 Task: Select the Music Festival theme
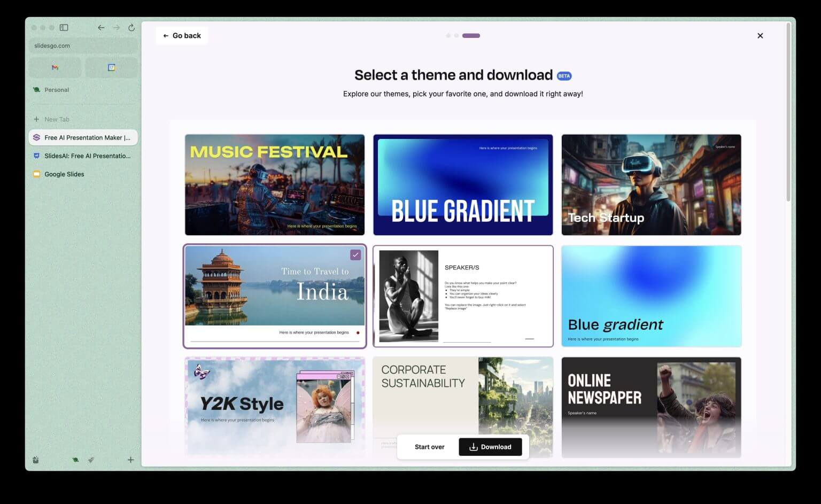point(274,184)
